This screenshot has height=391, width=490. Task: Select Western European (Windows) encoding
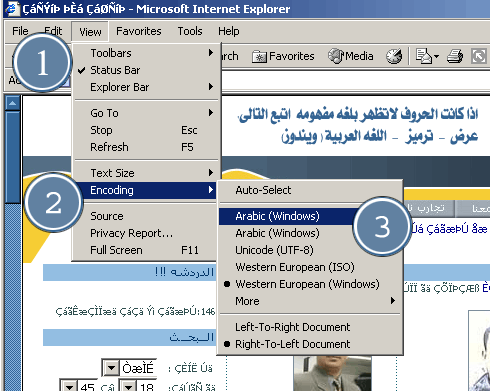pyautogui.click(x=310, y=284)
